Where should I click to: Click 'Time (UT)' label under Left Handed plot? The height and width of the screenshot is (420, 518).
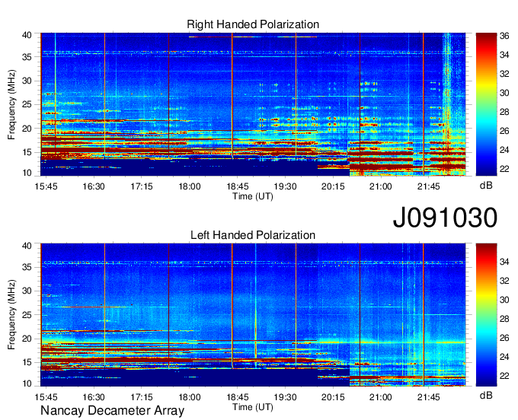(253, 407)
